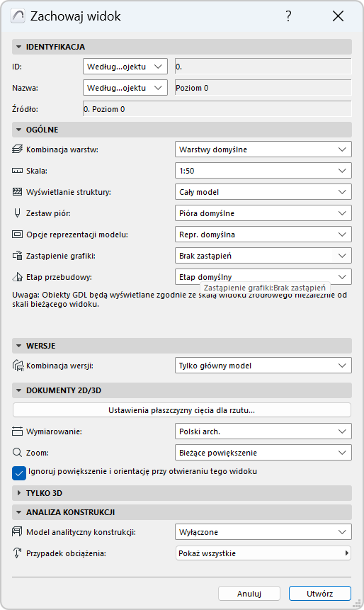Open the 'Pióra domyślne' dropdown
The width and height of the screenshot is (364, 610).
tap(263, 213)
